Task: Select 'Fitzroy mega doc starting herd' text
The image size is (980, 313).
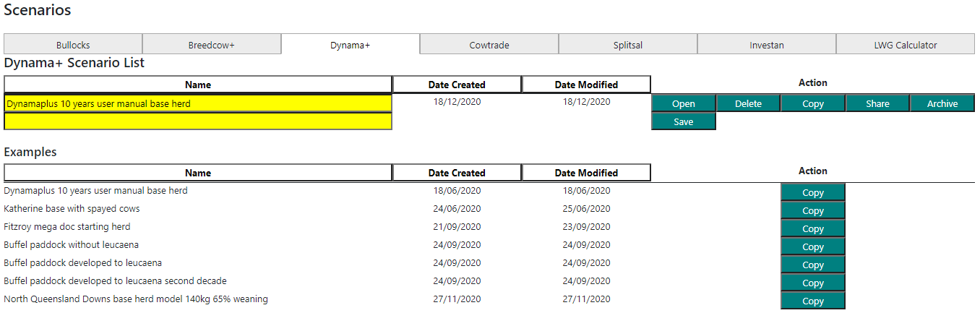Action: point(67,226)
